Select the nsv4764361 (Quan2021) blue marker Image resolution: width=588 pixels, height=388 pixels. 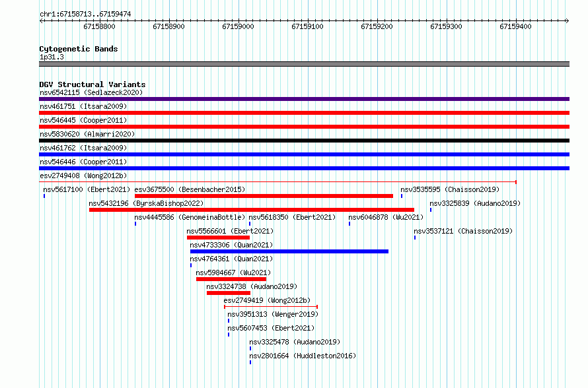pos(191,265)
